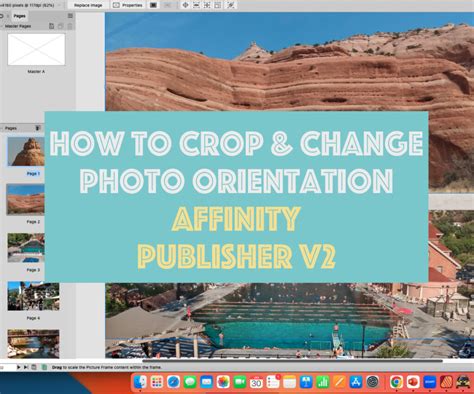Open Photos from the Dock
Screen dimensions: 474x394
click(223, 382)
